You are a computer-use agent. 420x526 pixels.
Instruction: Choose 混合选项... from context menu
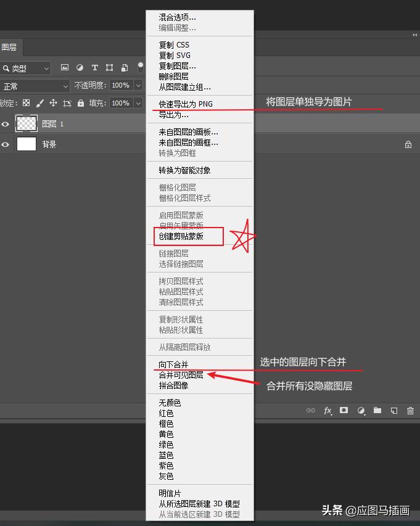178,17
